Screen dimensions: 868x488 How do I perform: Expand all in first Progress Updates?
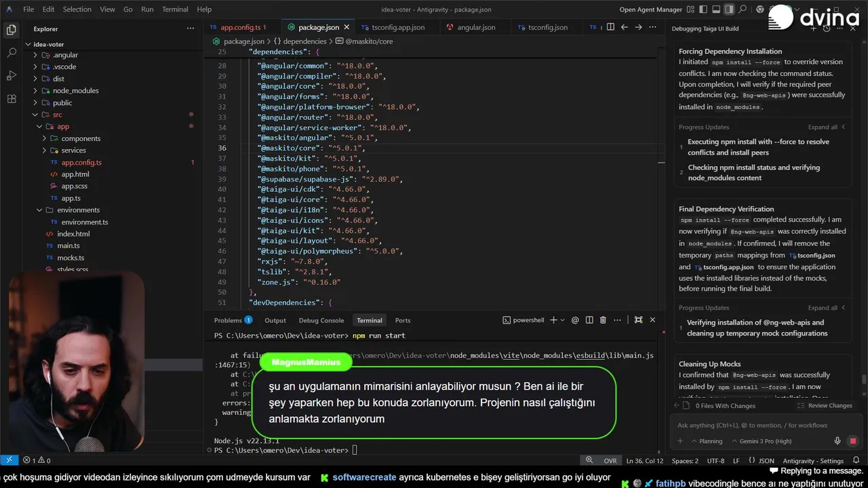coord(825,127)
